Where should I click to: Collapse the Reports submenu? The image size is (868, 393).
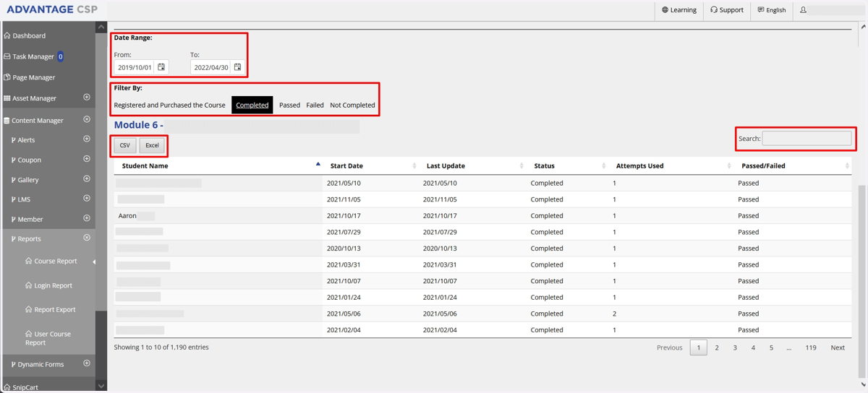(87, 238)
